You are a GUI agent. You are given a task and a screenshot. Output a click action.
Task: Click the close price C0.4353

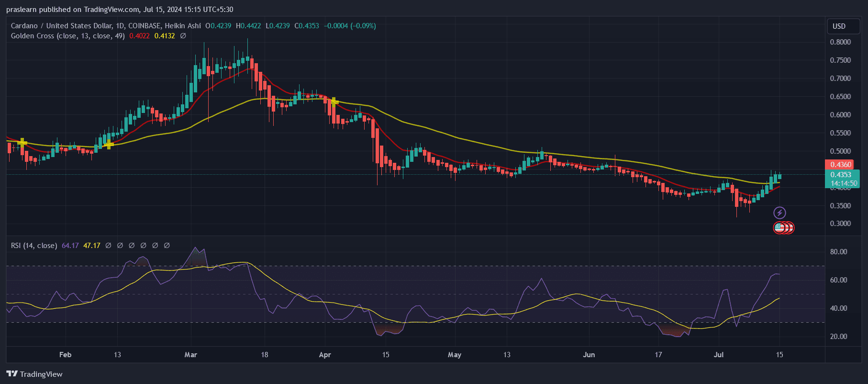[x=307, y=26]
